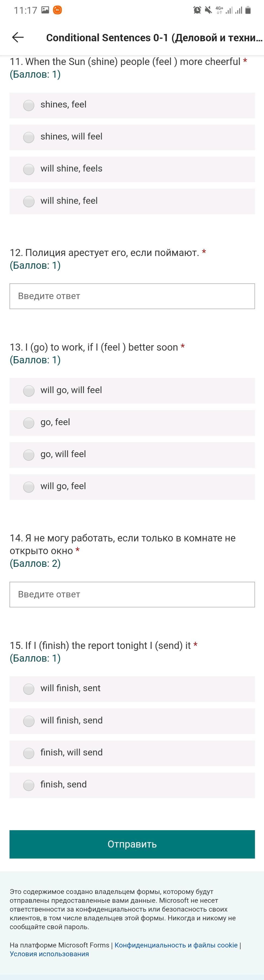Open Условия использования link

point(49,954)
